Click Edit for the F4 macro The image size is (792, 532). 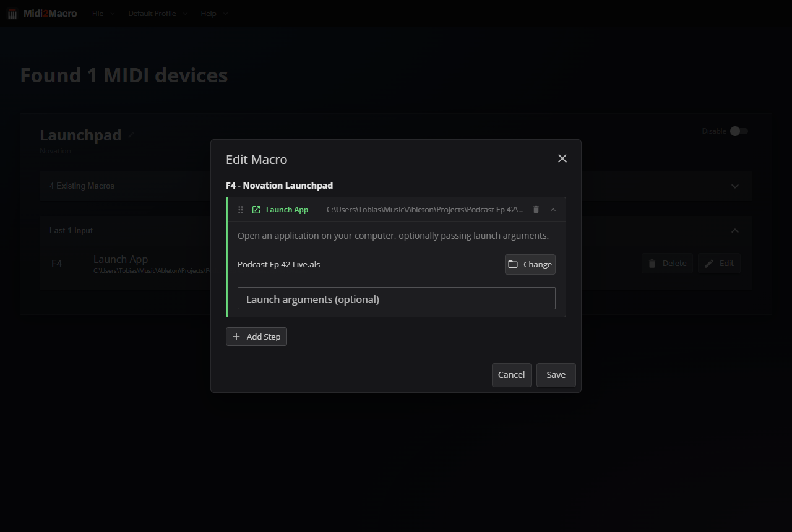719,263
